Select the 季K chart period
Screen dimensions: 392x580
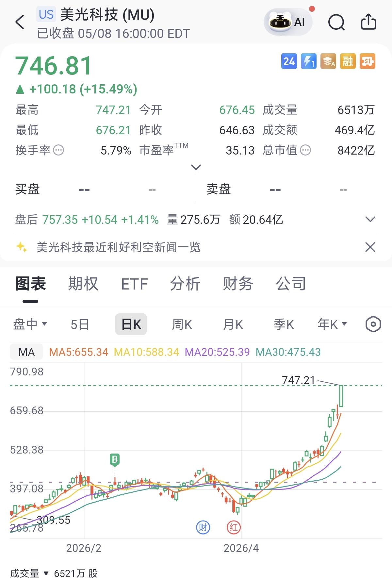click(284, 324)
